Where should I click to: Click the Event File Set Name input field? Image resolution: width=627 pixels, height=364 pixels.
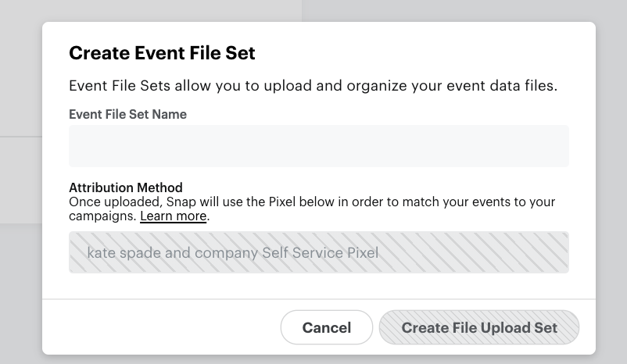318,146
